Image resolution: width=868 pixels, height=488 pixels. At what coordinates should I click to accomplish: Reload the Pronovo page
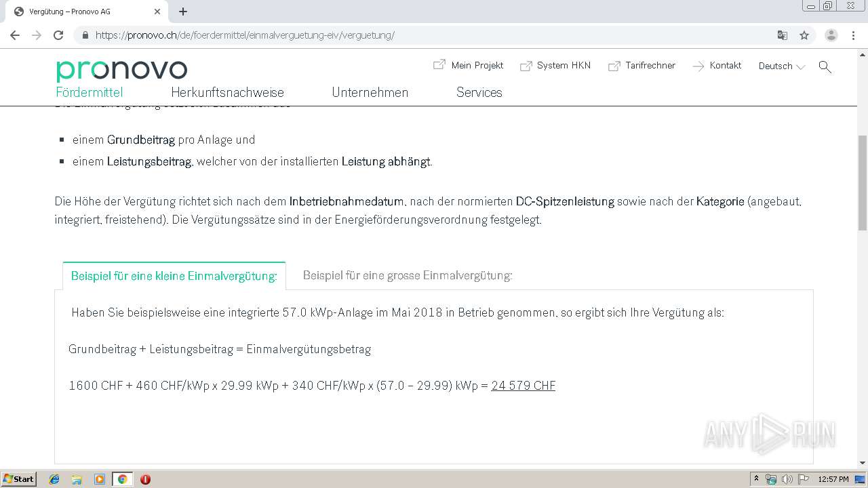pyautogui.click(x=58, y=35)
